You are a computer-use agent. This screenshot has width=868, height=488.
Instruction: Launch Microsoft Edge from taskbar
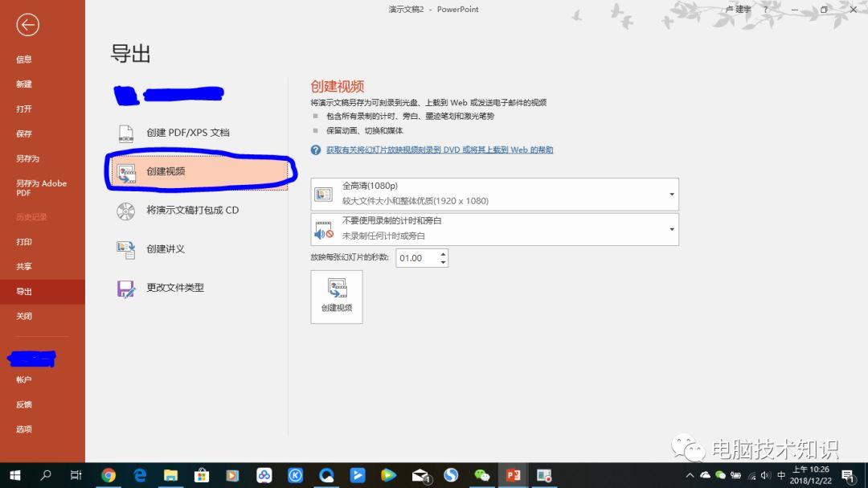click(x=140, y=475)
